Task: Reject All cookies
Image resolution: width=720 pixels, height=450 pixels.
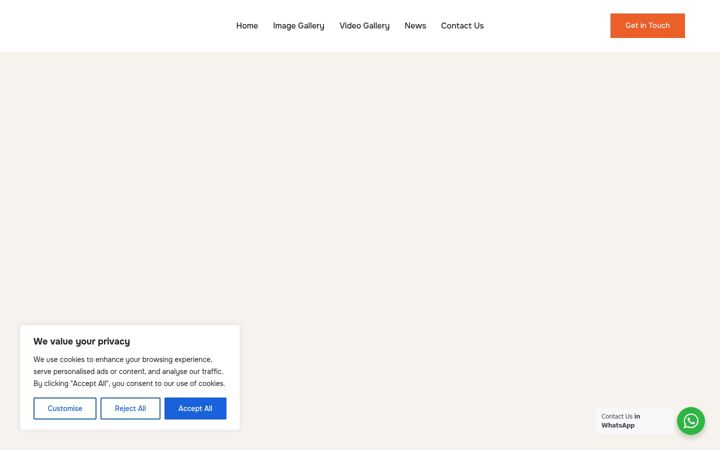Action: point(130,408)
